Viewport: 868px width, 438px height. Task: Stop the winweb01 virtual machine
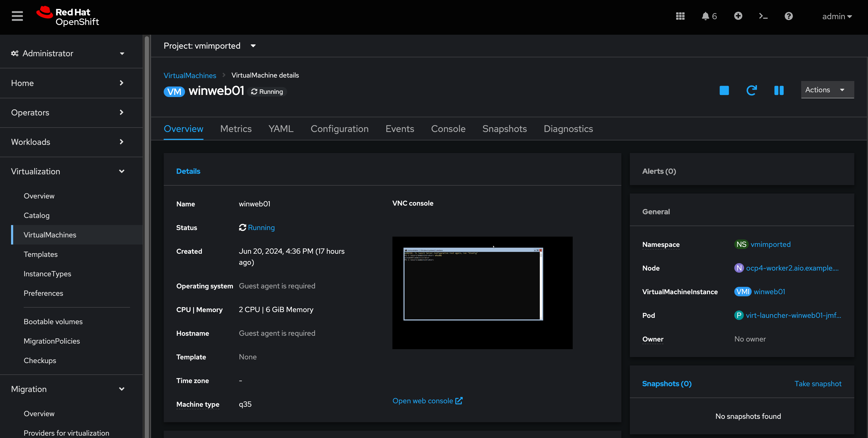click(x=724, y=90)
